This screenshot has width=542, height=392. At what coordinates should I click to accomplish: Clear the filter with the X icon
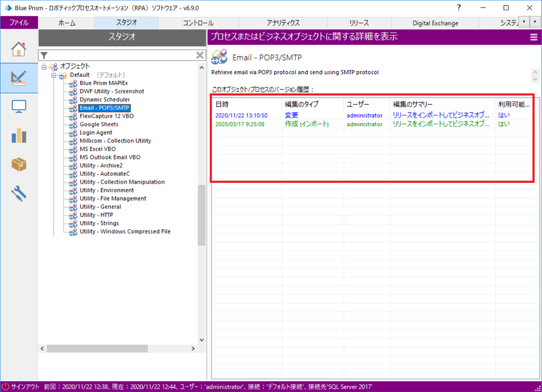coord(200,55)
